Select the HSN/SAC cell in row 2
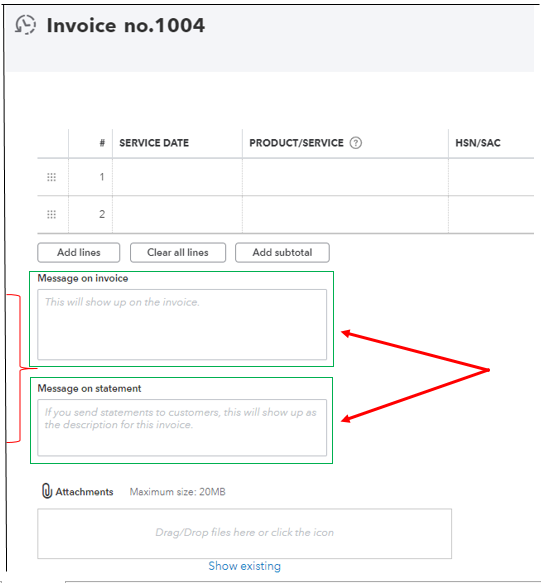Screen dimensions: 541x583 [491, 215]
